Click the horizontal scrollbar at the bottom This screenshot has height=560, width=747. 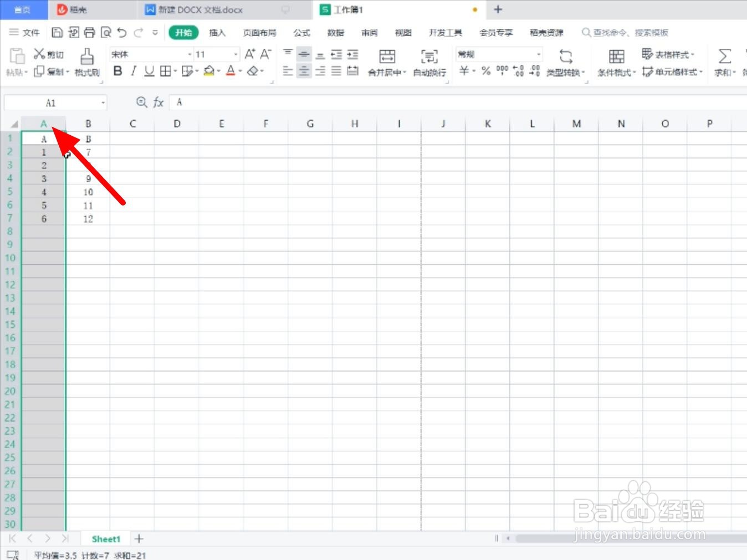(631, 538)
